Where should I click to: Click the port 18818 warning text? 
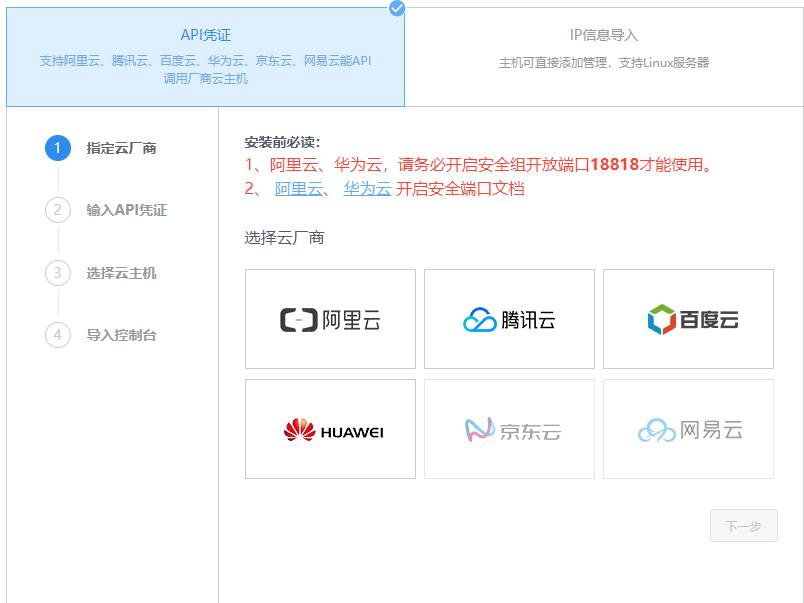[x=479, y=165]
